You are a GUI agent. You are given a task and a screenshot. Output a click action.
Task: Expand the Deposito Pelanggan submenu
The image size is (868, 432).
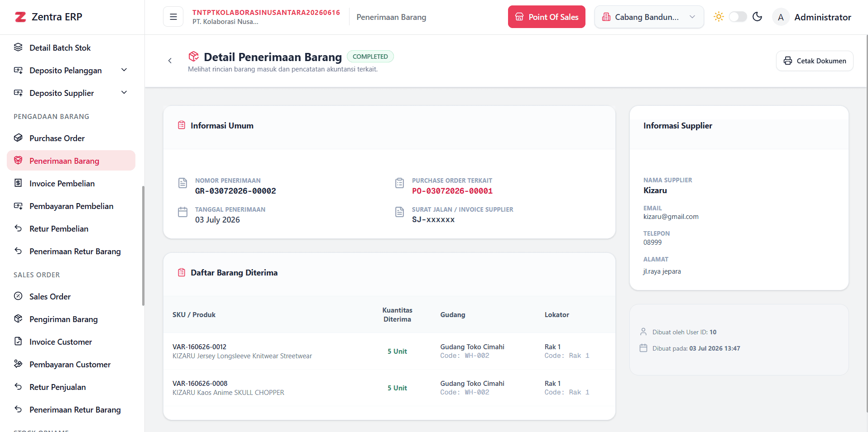pos(71,70)
